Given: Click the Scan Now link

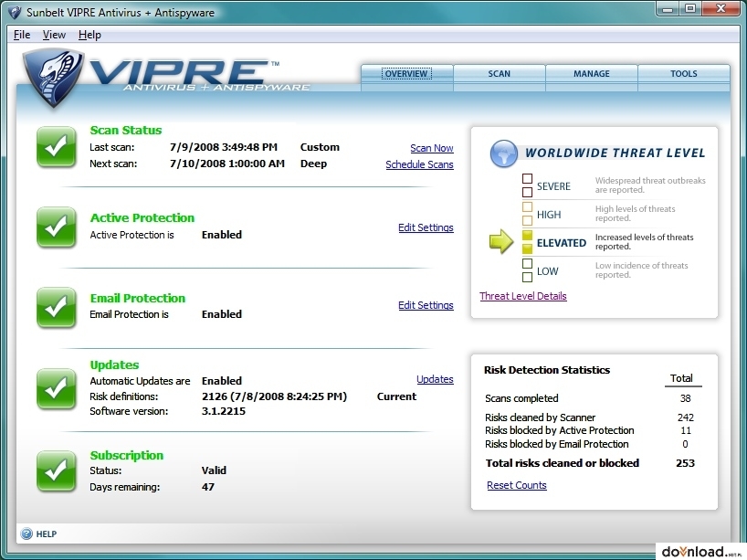Looking at the screenshot, I should point(432,148).
